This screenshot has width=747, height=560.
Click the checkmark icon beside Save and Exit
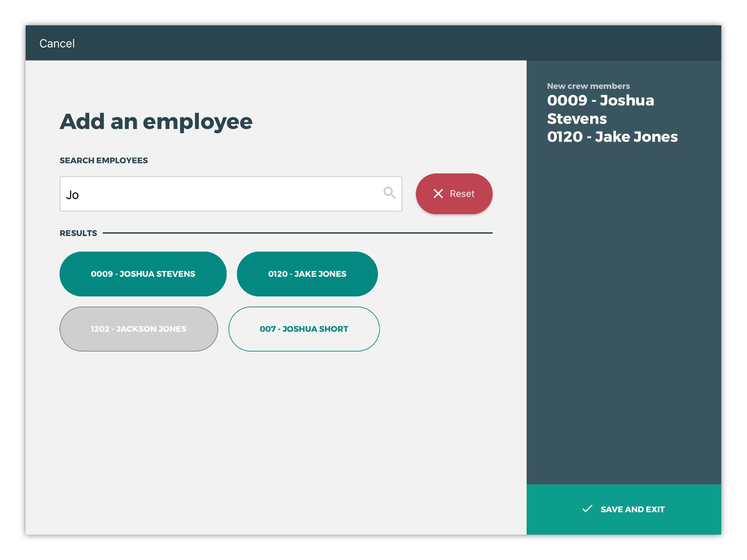click(587, 509)
